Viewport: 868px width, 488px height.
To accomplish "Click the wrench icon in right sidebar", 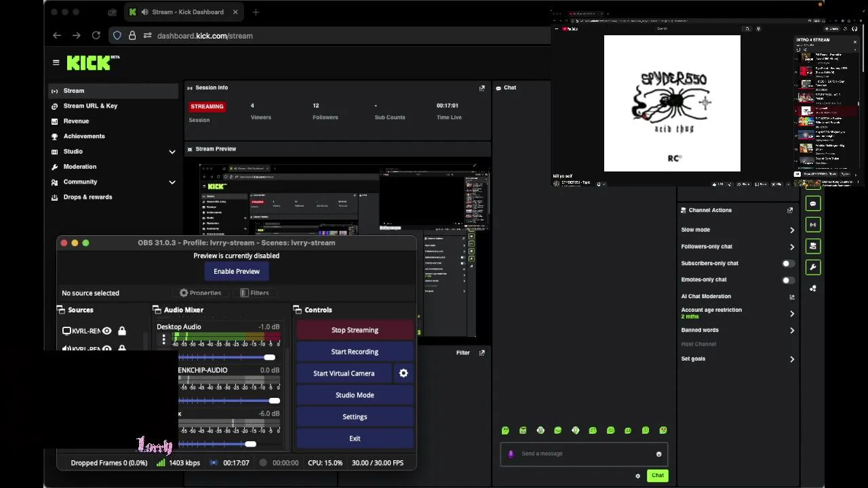I will pyautogui.click(x=813, y=267).
